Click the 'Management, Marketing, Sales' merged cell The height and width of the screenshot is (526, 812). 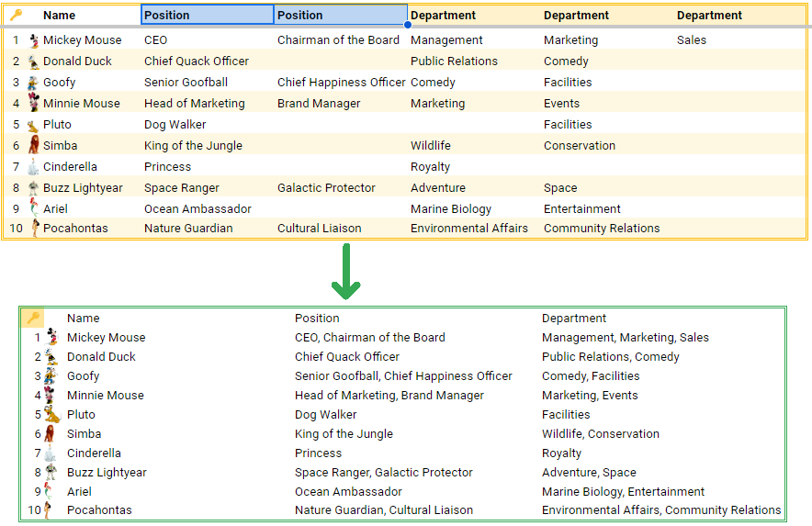[625, 338]
